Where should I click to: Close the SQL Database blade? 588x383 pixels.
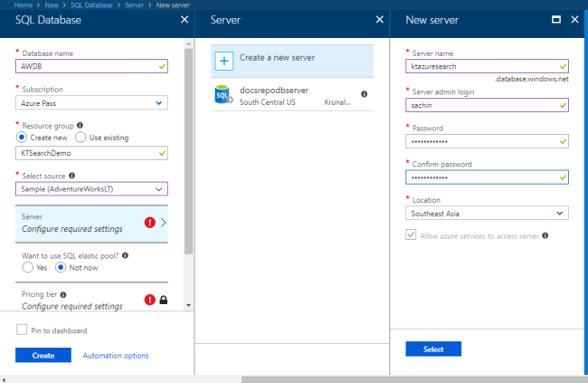(185, 20)
